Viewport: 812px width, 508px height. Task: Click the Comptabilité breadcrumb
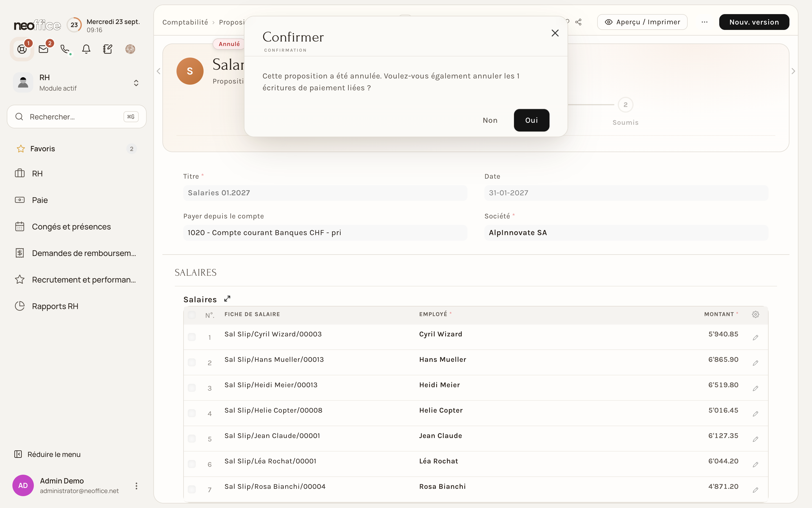point(185,22)
